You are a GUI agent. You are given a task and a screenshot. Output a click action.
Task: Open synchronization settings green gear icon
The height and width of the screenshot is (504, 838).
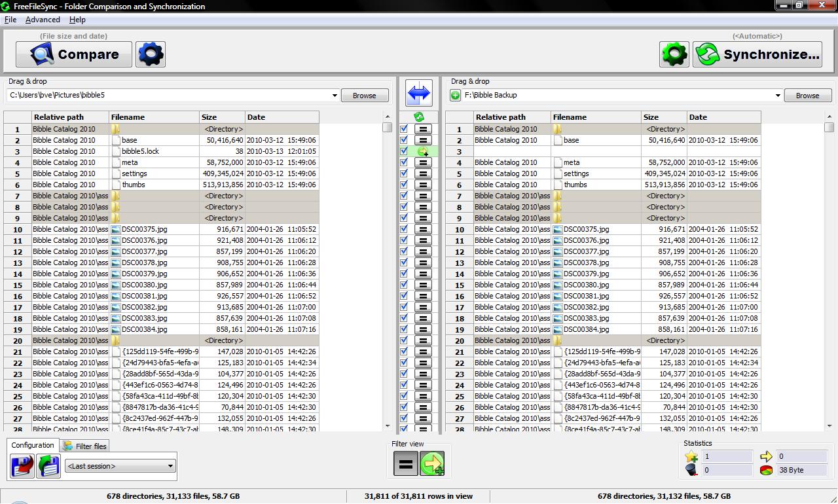click(674, 54)
